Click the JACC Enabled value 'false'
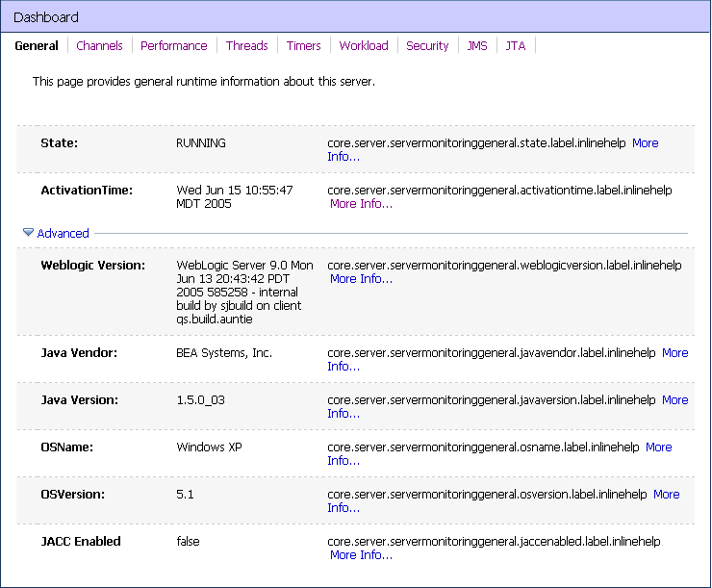 pos(188,541)
